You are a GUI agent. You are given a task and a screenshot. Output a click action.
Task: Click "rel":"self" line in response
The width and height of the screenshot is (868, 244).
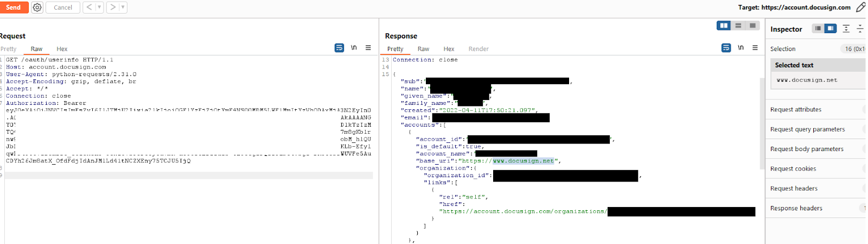coord(464,197)
